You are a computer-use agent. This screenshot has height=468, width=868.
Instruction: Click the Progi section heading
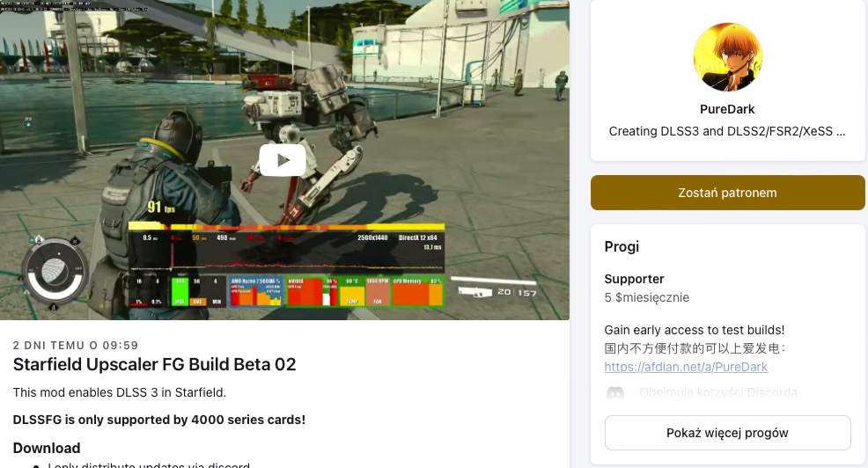point(622,246)
